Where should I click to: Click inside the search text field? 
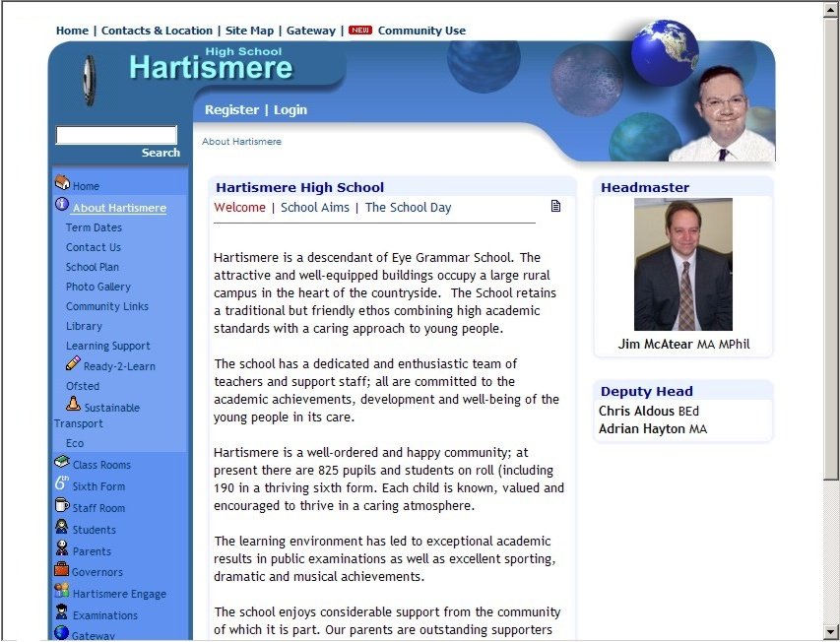[x=116, y=136]
